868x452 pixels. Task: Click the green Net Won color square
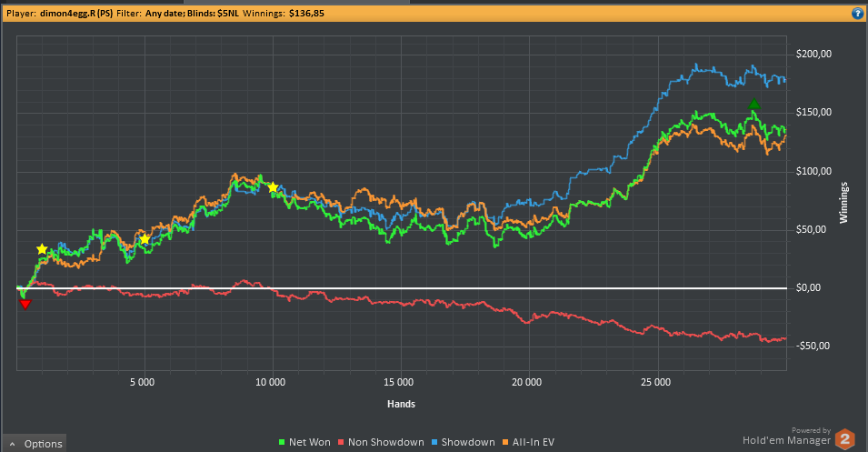click(282, 442)
